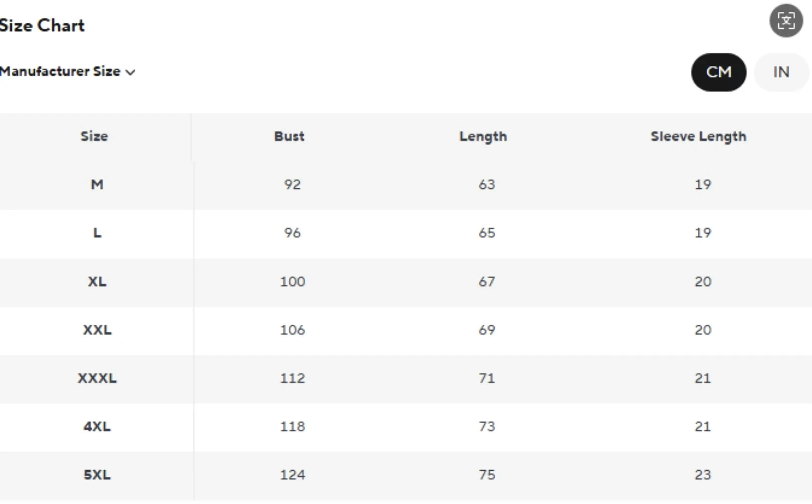Click the XXL size row label
This screenshot has height=504, width=812.
point(97,330)
